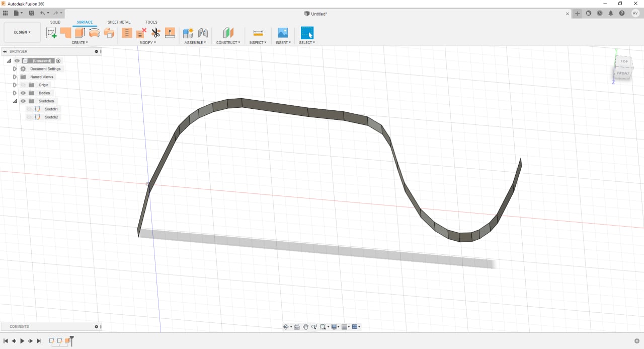Screen dimensions: 644x349
Task: Toggle visibility eye of (Unsaved) component
Action: coord(17,61)
